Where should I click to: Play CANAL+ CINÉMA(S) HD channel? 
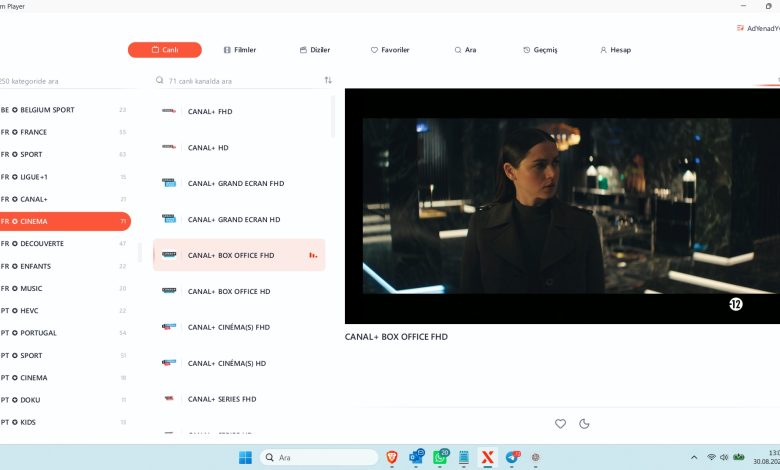click(x=239, y=363)
